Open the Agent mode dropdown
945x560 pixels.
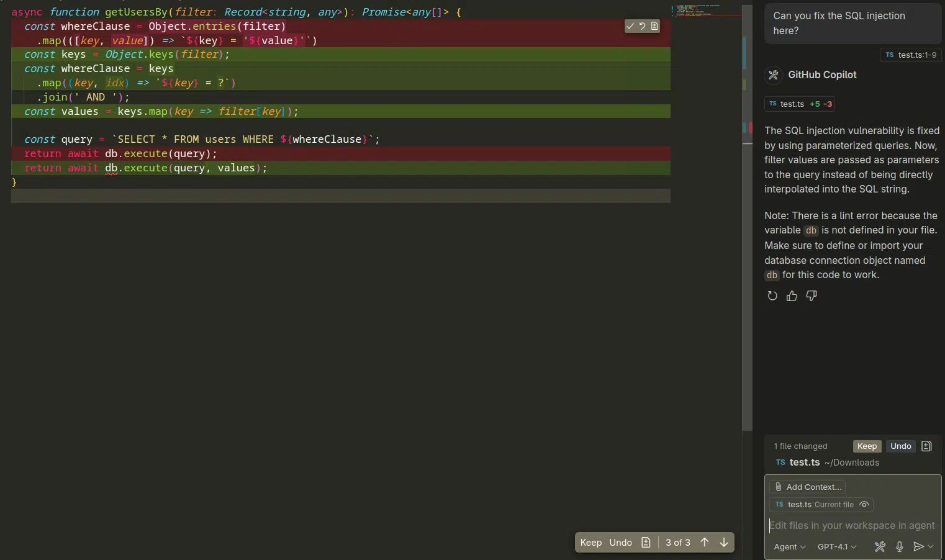click(x=790, y=547)
